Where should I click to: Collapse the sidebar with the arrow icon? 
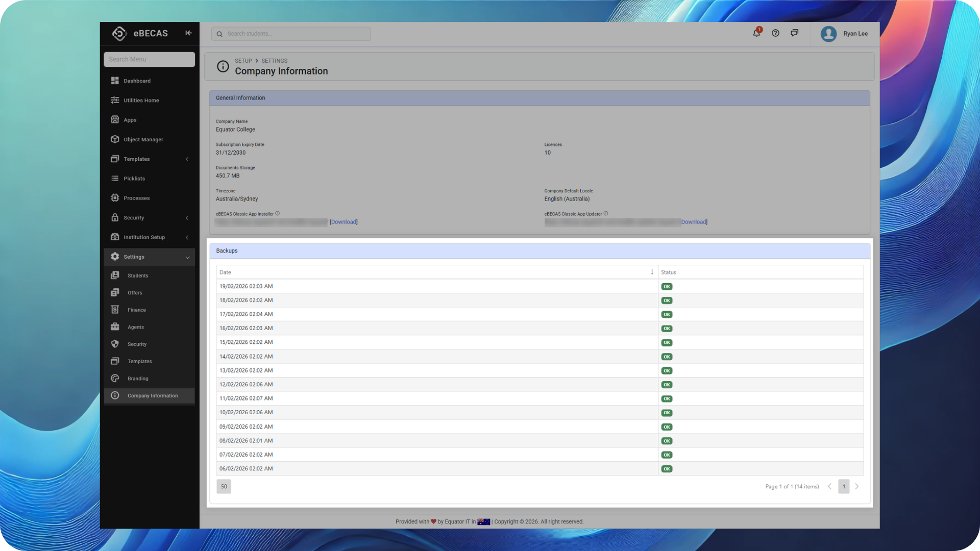tap(188, 33)
